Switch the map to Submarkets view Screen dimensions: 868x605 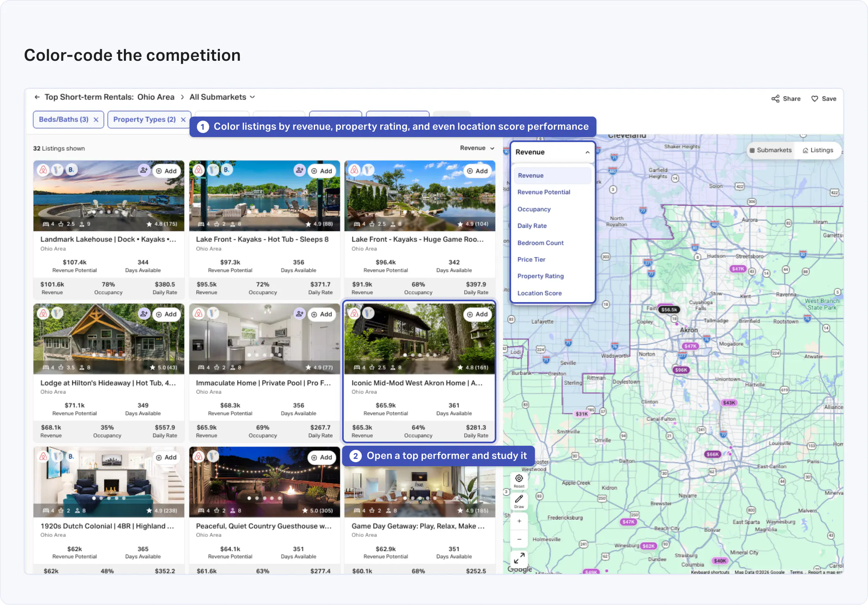(x=770, y=150)
